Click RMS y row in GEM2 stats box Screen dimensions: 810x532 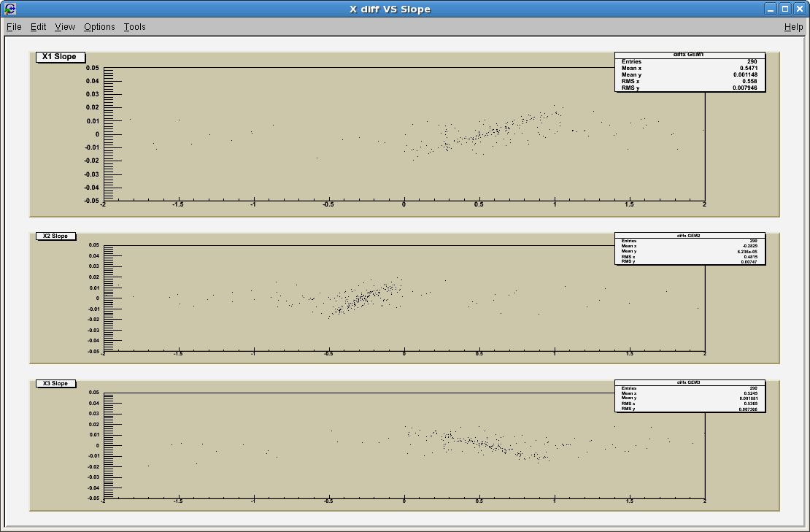click(689, 262)
